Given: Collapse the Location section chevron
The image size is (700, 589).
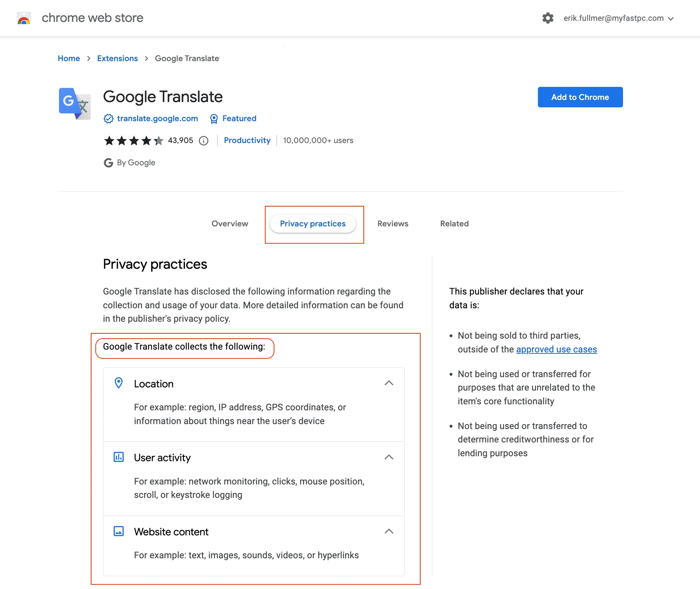Looking at the screenshot, I should (389, 383).
